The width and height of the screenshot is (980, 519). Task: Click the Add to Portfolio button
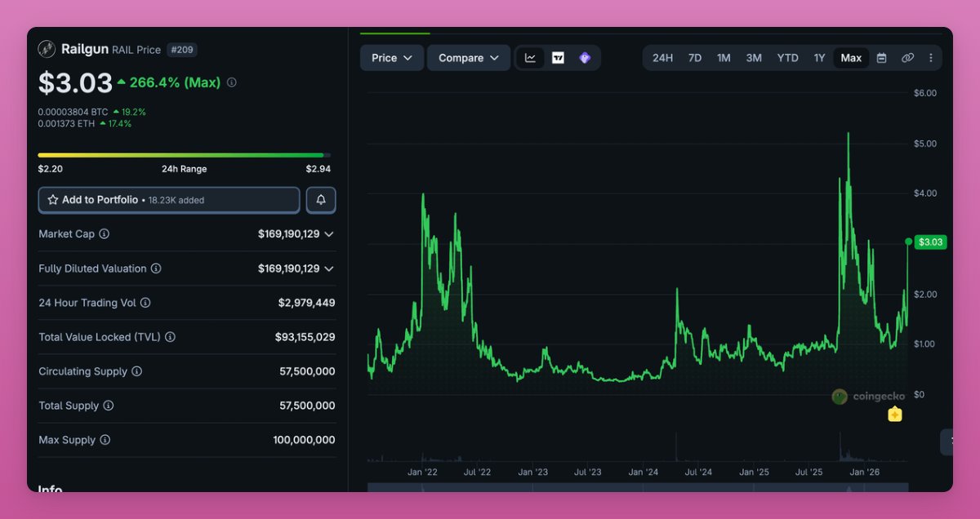coord(169,200)
